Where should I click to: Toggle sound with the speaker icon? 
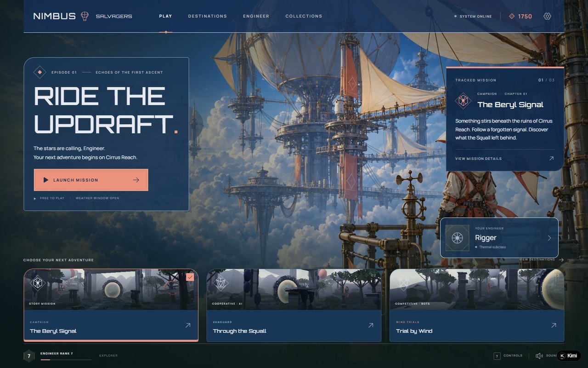tap(539, 356)
